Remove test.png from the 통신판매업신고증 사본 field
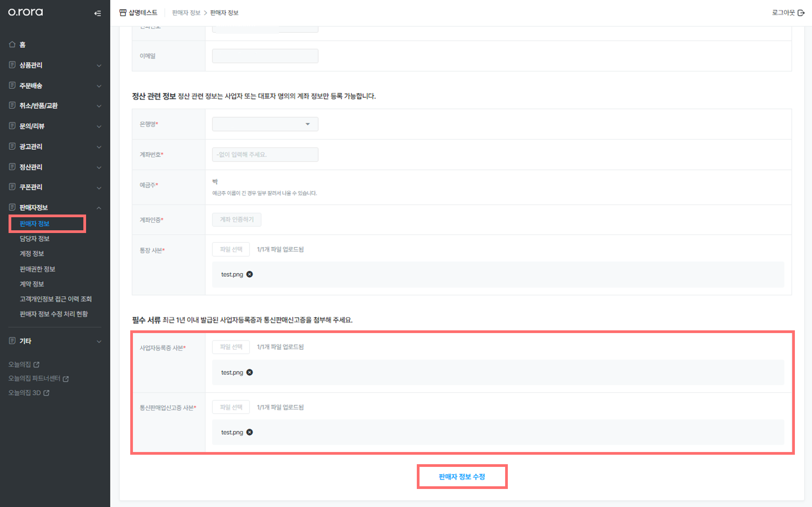Viewport: 812px width, 507px height. point(250,432)
